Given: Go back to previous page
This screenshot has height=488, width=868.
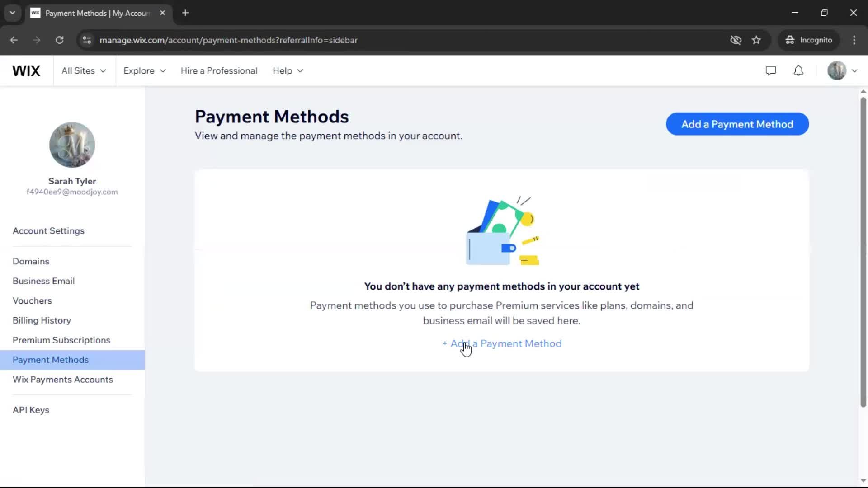Looking at the screenshot, I should [14, 40].
